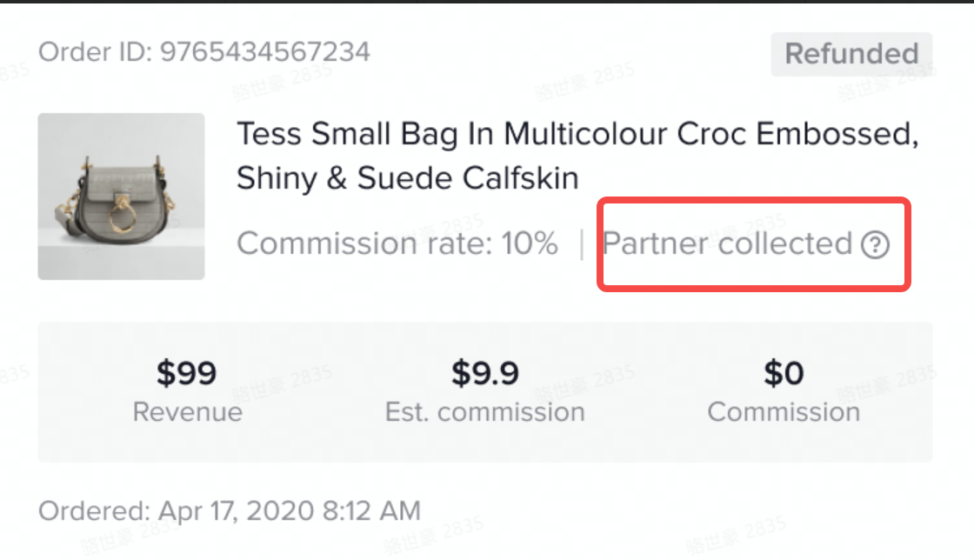This screenshot has height=560, width=974.
Task: Open the Tess bag product thumbnail
Action: pos(121,197)
